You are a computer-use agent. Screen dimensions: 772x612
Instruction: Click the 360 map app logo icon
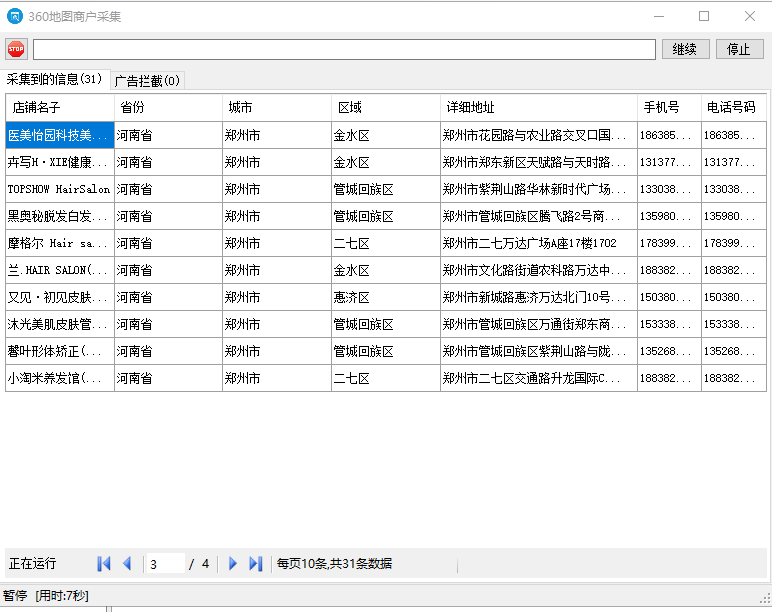coord(15,16)
